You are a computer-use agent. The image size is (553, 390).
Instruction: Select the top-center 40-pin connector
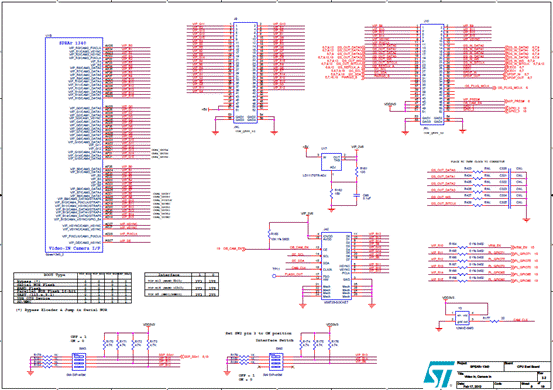coord(245,73)
